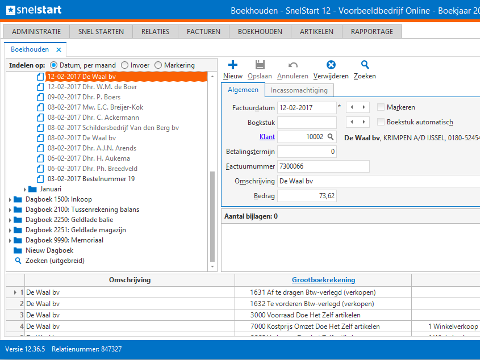The width and height of the screenshot is (480, 360).
Task: Click next arrow next to Boekstuk
Action: (364, 122)
